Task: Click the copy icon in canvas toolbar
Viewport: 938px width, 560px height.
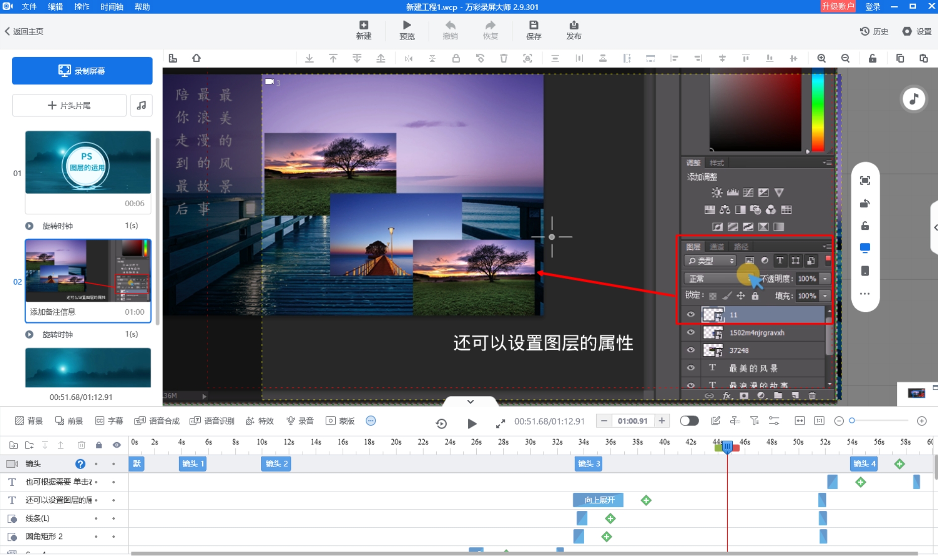Action: [x=900, y=58]
